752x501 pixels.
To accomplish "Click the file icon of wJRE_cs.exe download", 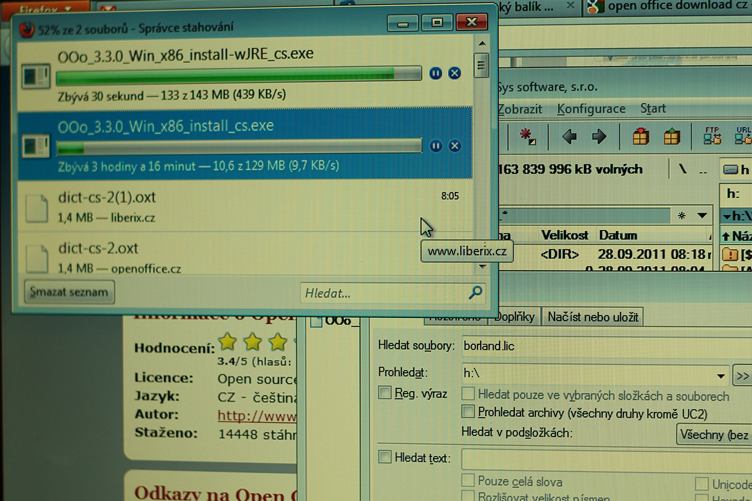I will click(x=36, y=76).
